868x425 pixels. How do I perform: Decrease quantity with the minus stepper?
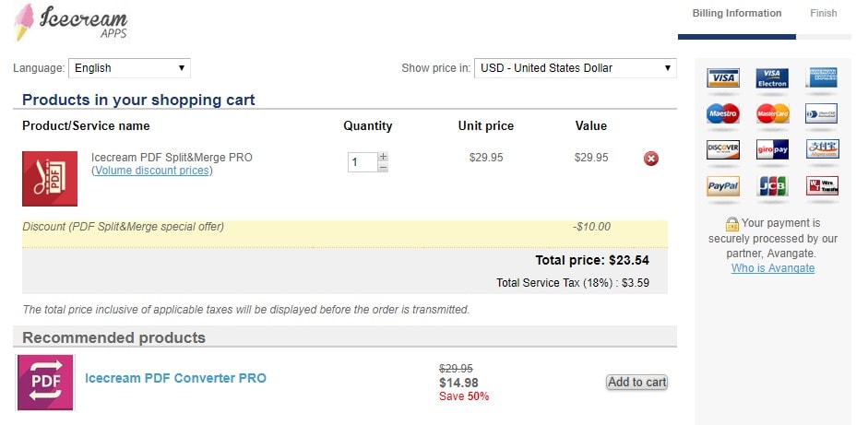(x=383, y=167)
